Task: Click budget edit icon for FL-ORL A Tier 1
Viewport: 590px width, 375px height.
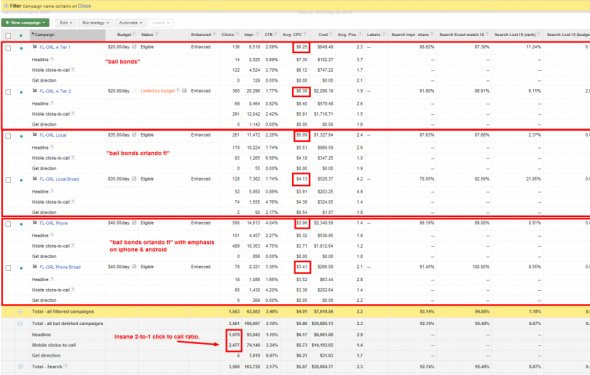Action: (134, 47)
